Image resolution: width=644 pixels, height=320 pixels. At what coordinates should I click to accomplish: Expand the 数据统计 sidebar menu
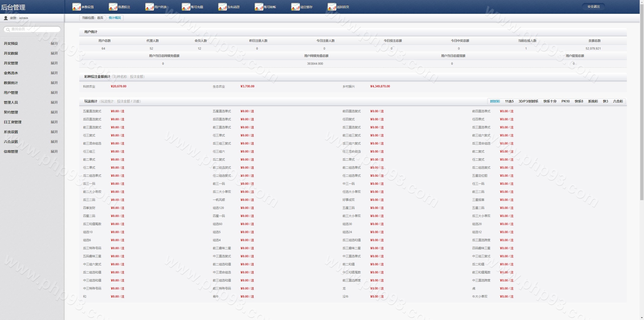(x=54, y=83)
